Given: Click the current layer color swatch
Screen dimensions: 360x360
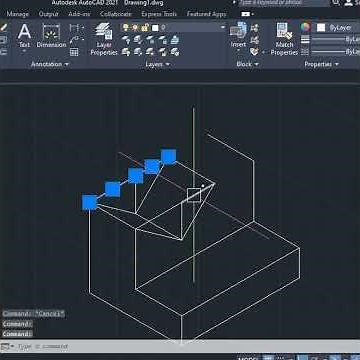Looking at the screenshot, I should (155, 28).
